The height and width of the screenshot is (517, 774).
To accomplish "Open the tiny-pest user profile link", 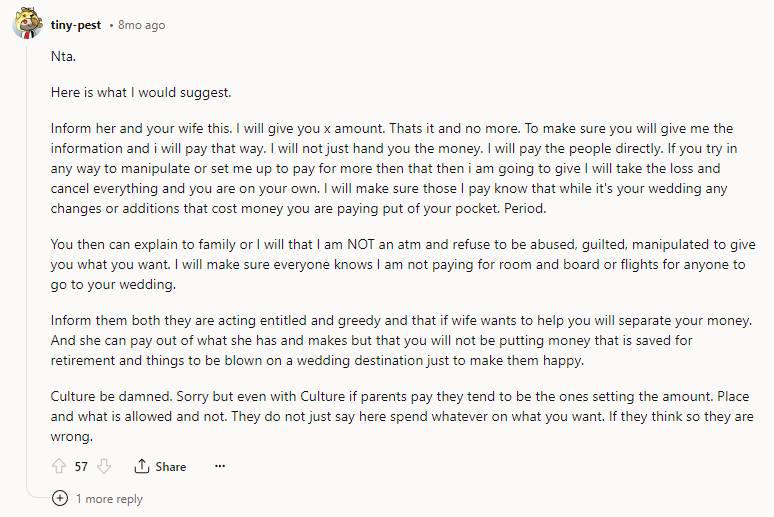I will point(78,24).
